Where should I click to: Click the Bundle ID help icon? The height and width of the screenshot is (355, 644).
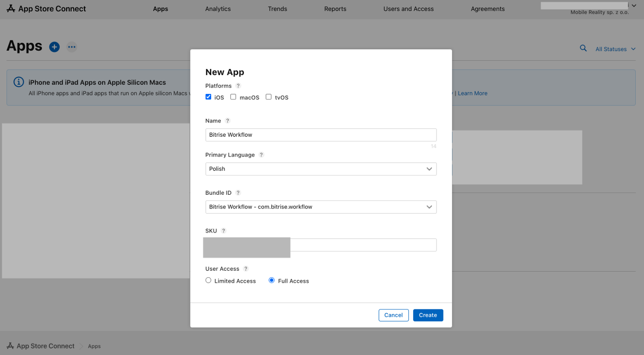point(238,193)
